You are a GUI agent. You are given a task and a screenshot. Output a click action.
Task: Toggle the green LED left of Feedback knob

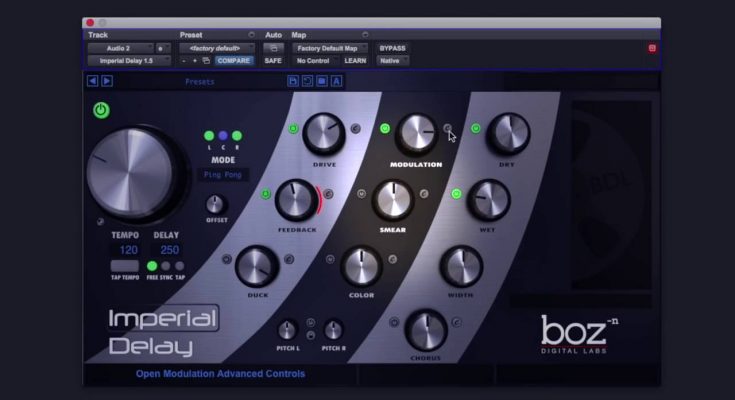(x=266, y=193)
